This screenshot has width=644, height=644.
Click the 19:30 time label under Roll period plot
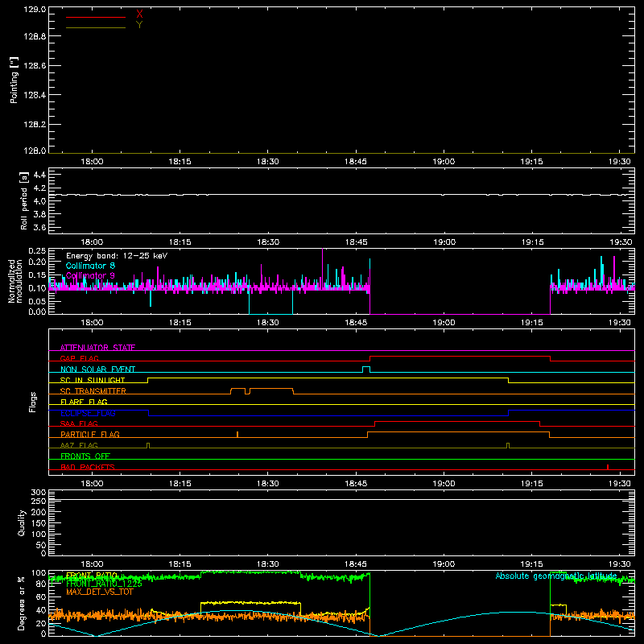[619, 242]
